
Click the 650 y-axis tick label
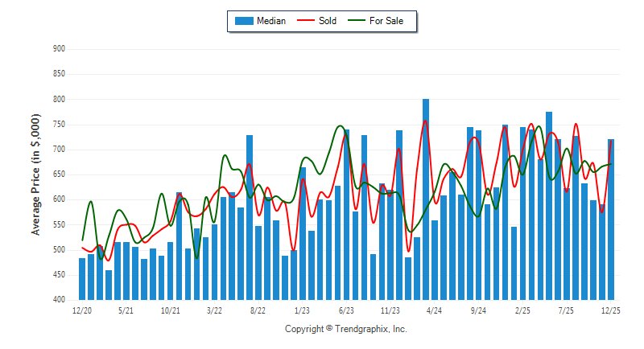(59, 174)
